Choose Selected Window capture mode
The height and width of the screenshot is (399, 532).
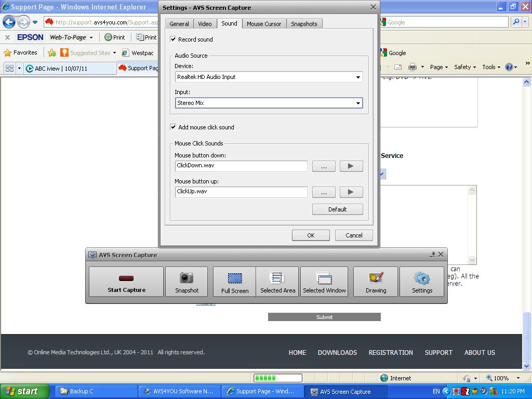click(x=324, y=282)
